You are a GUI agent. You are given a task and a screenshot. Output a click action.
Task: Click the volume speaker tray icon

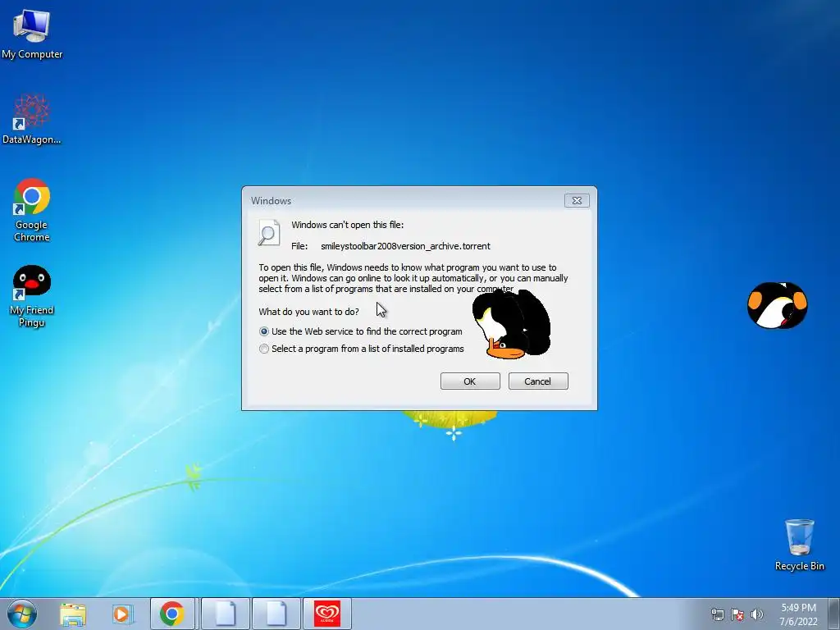point(757,614)
